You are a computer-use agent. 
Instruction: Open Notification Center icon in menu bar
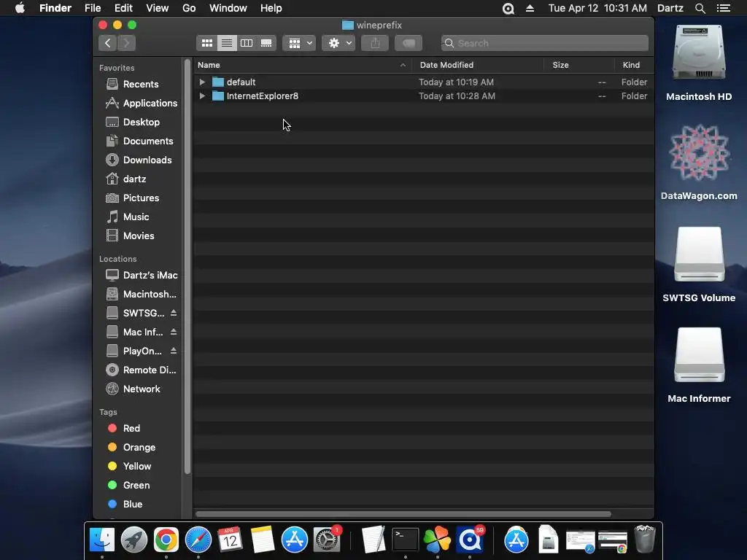[x=724, y=8]
